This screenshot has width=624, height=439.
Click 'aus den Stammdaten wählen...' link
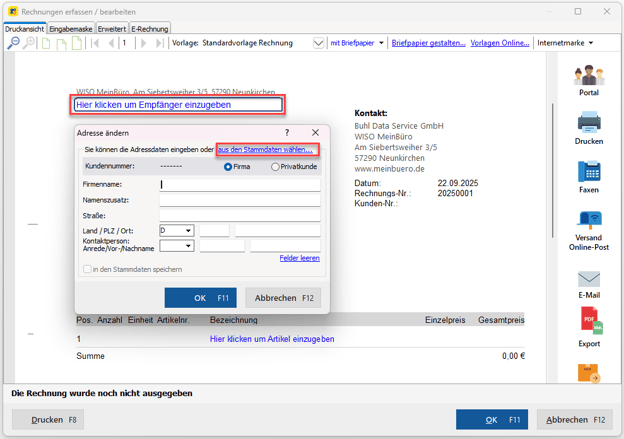(x=265, y=150)
